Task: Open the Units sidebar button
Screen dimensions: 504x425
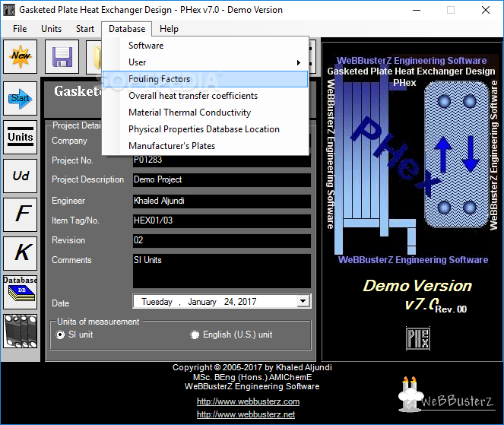Action: pos(21,138)
